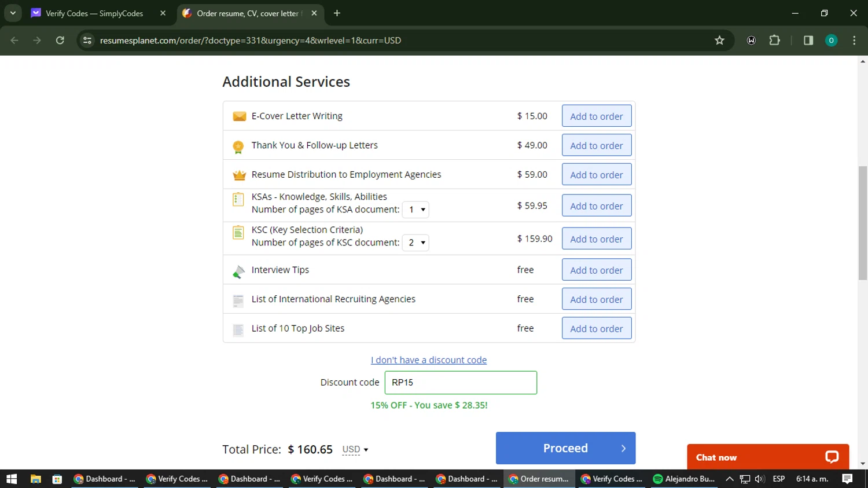This screenshot has height=488, width=868.
Task: Open the browser side panel
Action: point(808,41)
